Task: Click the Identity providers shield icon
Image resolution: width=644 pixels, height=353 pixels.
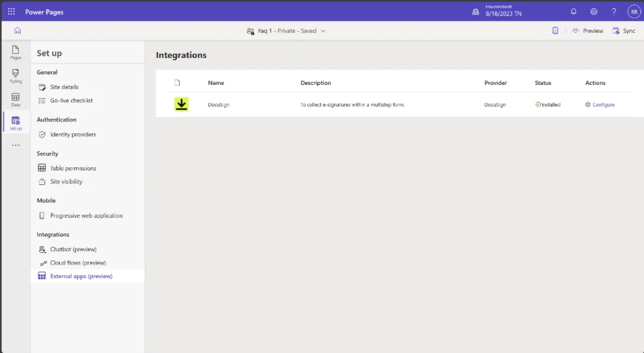Action: [42, 135]
